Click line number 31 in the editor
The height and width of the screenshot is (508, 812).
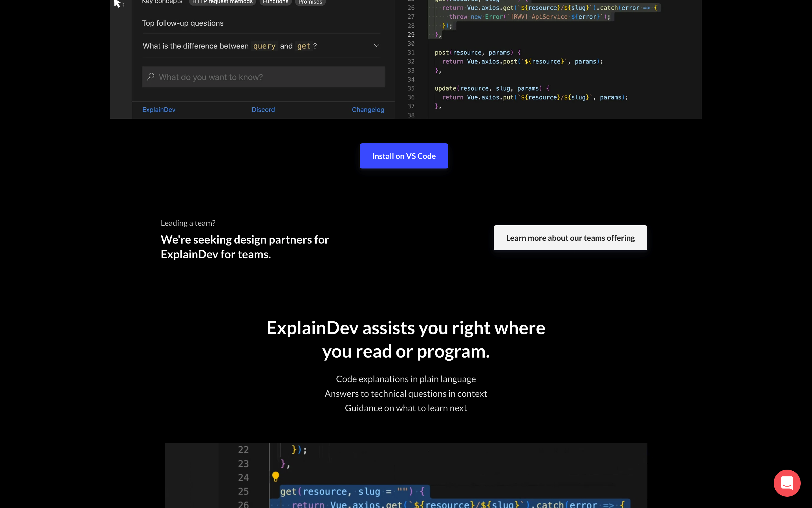411,52
